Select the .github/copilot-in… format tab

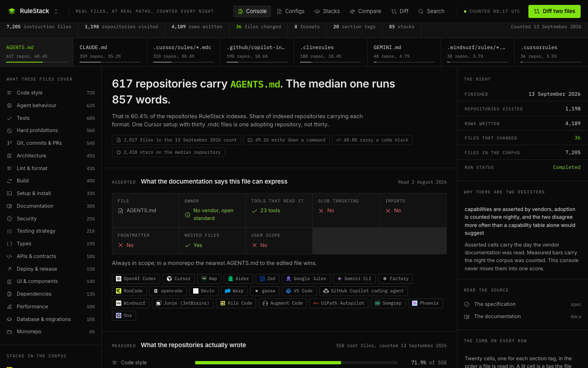[x=257, y=52]
